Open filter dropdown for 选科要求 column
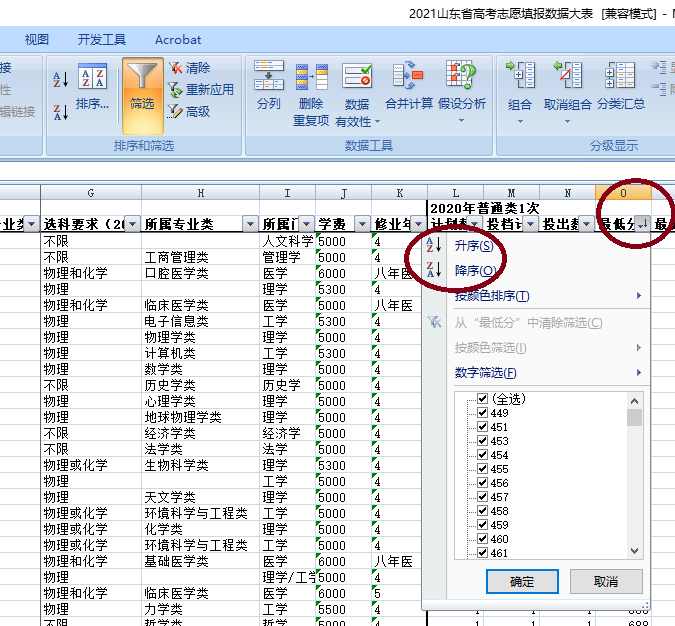This screenshot has width=675, height=626. coord(132,224)
